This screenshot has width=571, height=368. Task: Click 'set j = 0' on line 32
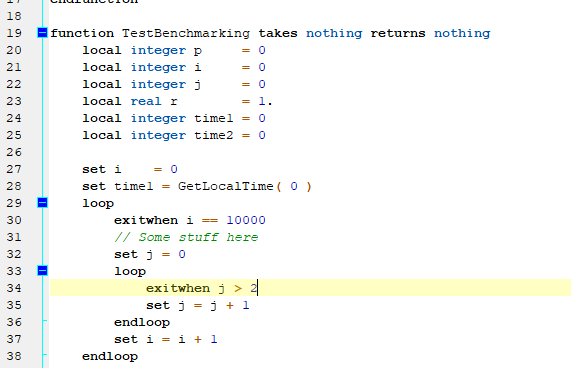point(150,254)
